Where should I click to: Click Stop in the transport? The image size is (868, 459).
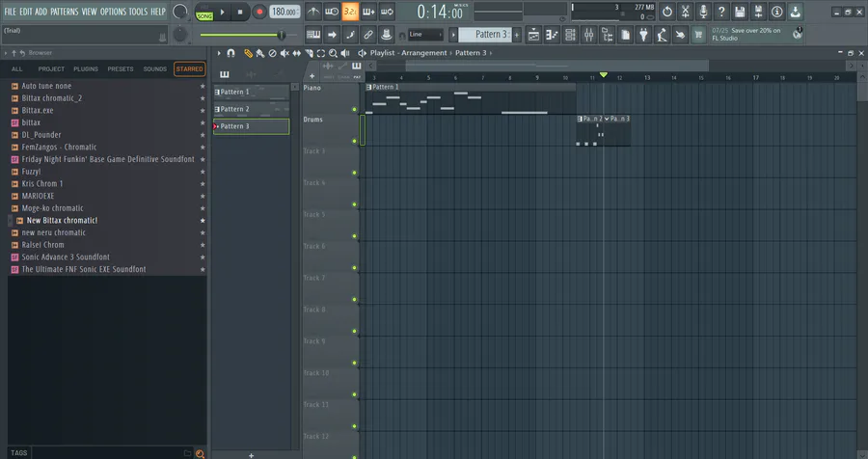point(240,12)
